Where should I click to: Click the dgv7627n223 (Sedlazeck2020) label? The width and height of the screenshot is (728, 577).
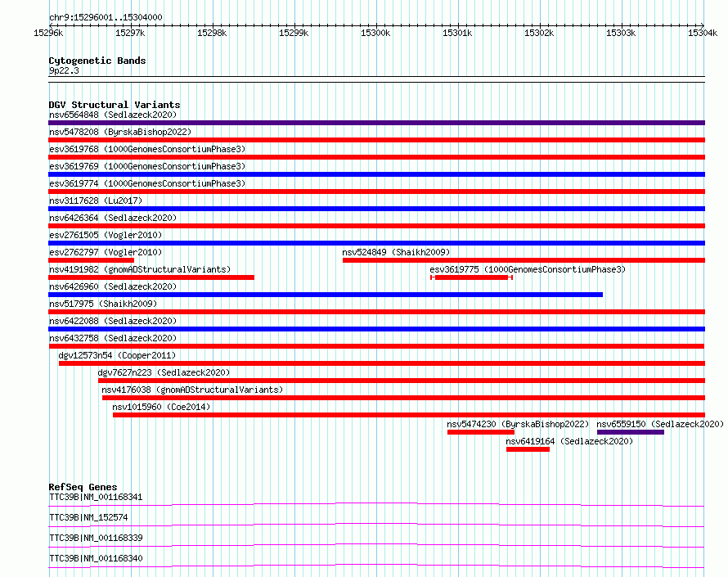[164, 372]
